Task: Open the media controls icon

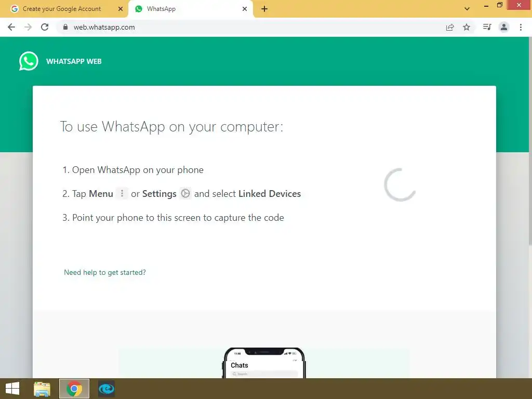Action: (x=487, y=27)
